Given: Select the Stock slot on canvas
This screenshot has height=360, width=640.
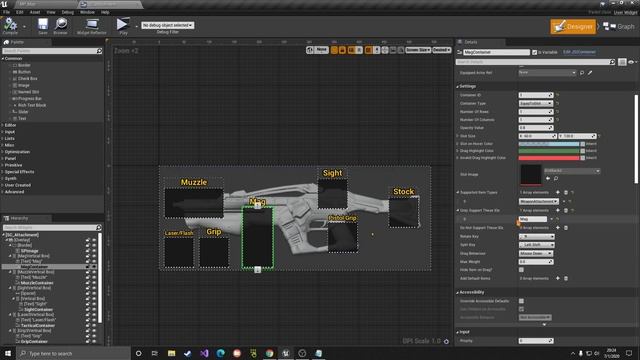Looking at the screenshot, I should pos(404,213).
